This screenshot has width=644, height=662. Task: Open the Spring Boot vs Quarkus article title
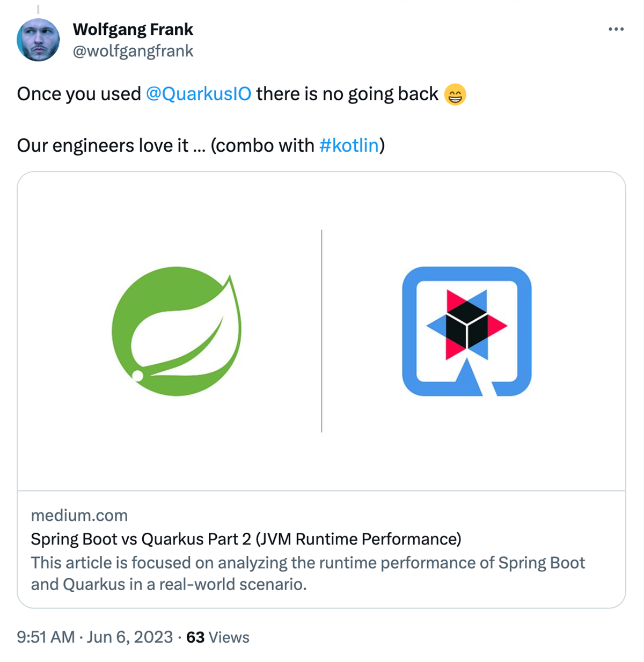(246, 539)
